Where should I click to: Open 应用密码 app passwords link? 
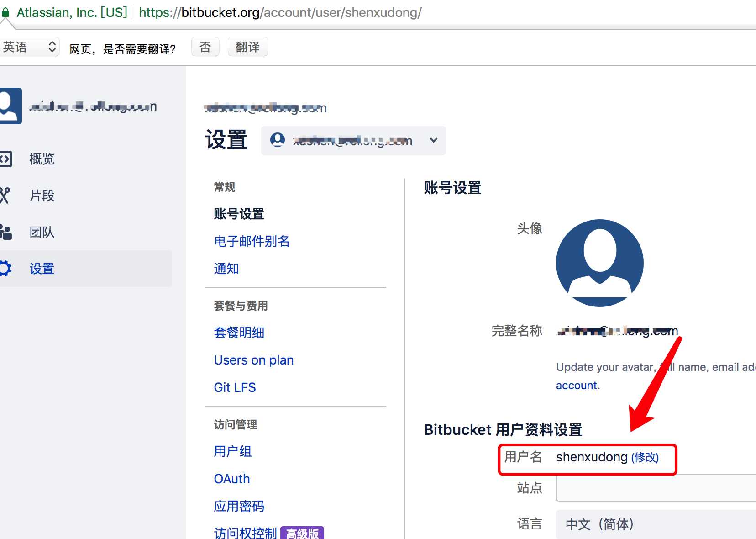point(239,506)
